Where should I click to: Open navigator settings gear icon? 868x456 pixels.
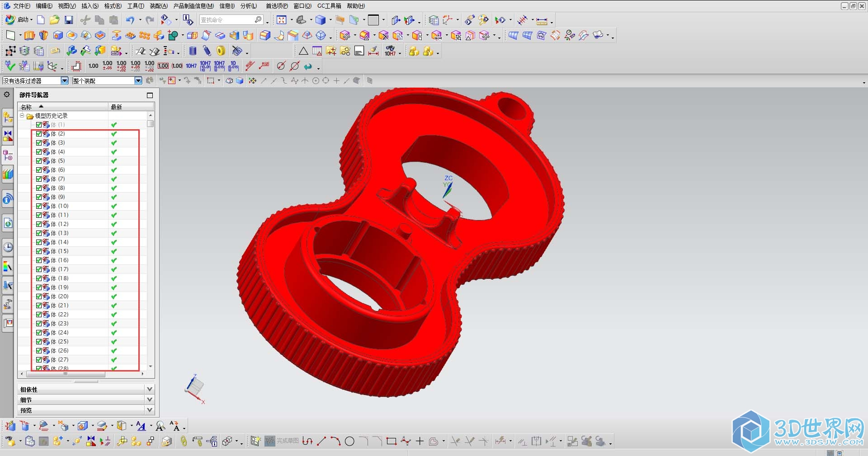[7, 94]
